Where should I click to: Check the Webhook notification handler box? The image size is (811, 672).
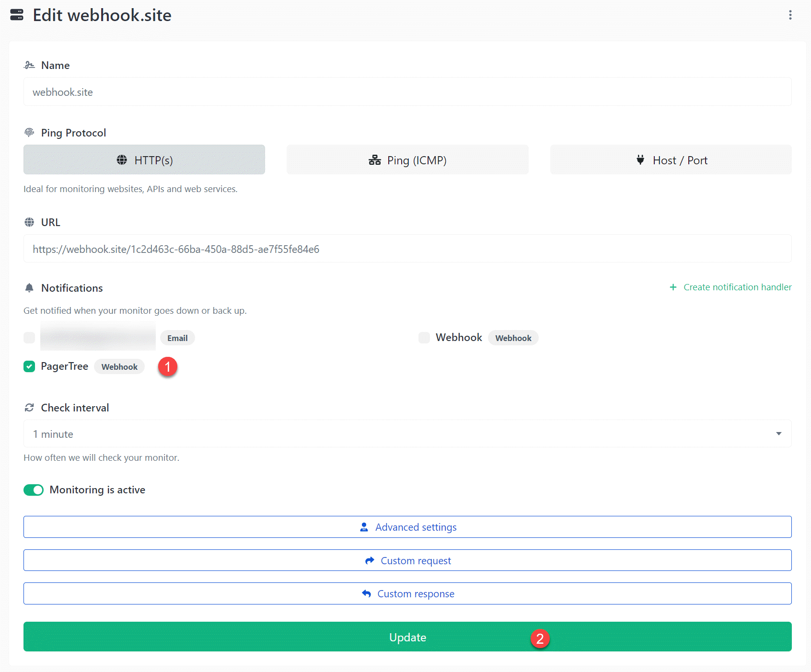tap(424, 338)
